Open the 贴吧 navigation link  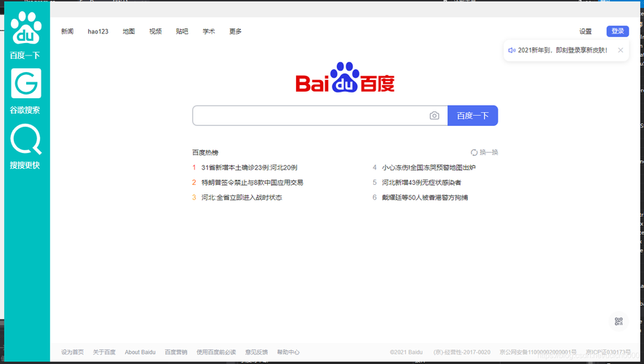coord(182,31)
